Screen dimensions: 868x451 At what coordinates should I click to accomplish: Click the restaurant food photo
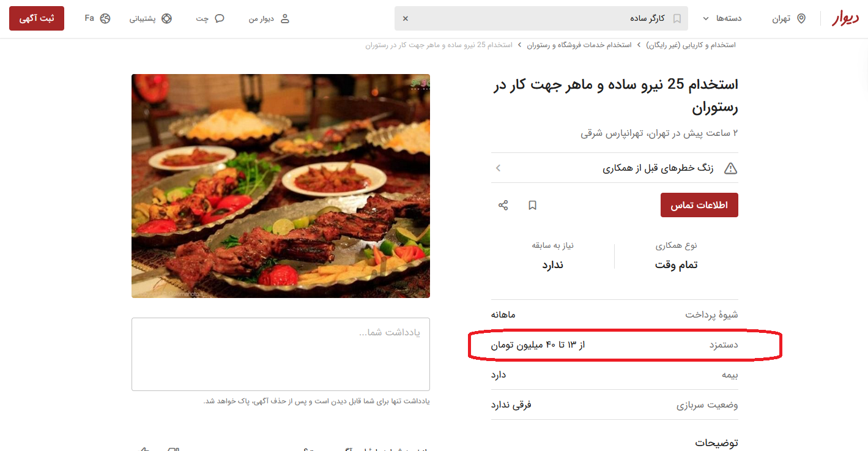(281, 186)
